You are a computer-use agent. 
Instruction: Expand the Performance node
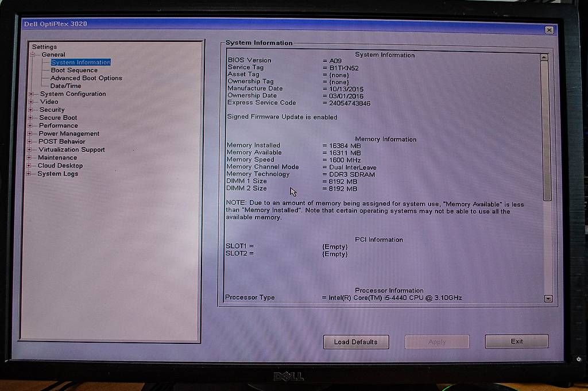point(30,126)
